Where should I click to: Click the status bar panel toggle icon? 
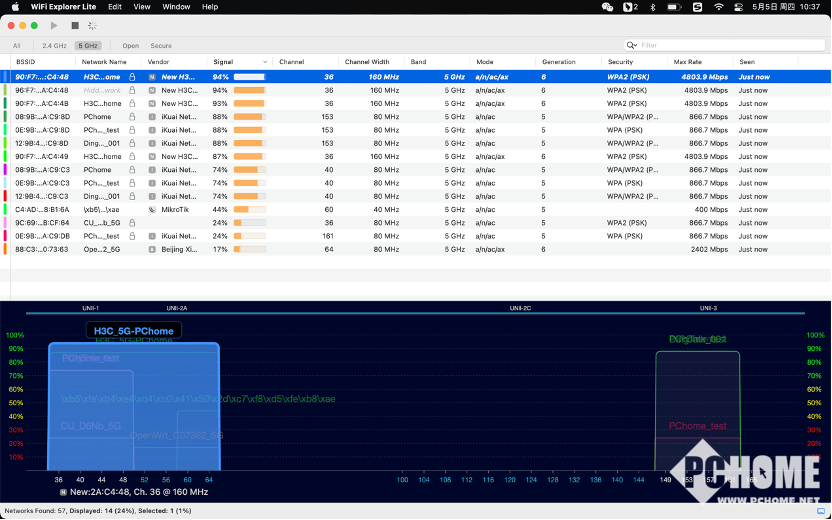(821, 511)
